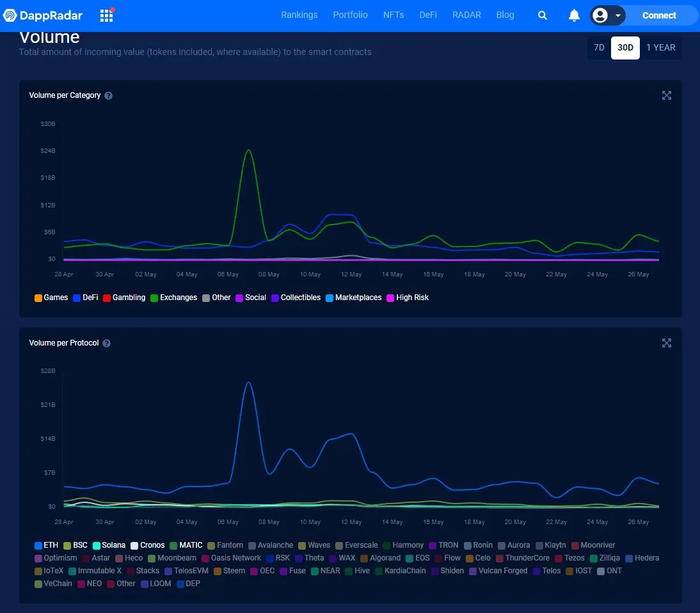Viewport: 700px width, 613px height.
Task: Toggle the Waves protocol legend
Action: (x=314, y=546)
